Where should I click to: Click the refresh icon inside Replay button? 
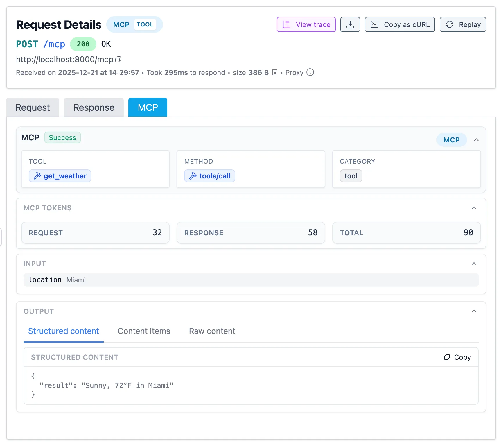coord(450,24)
